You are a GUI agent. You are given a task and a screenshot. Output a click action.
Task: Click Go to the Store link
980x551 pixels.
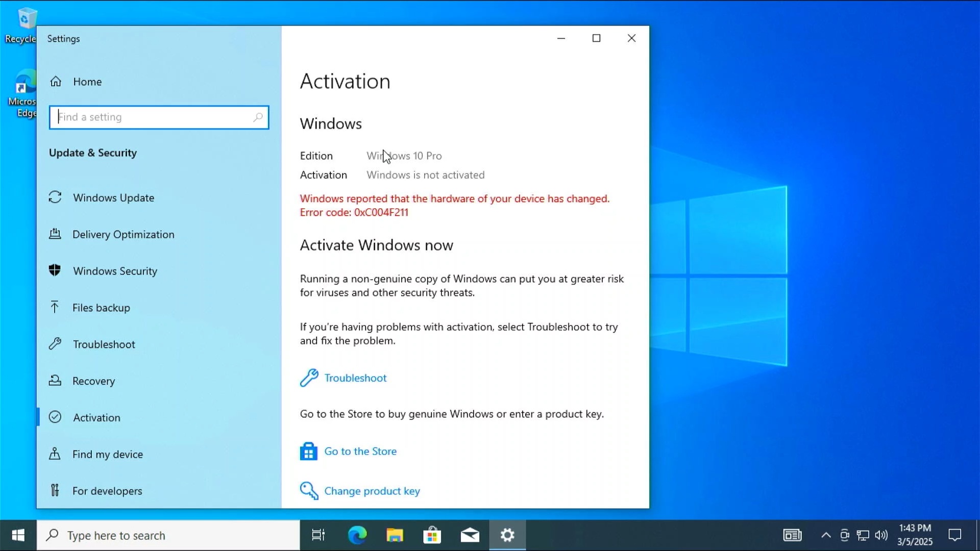coord(360,452)
